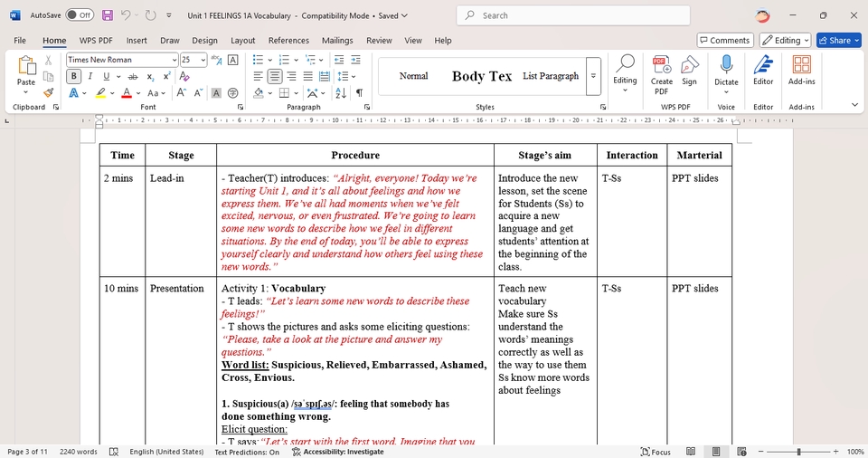The width and height of the screenshot is (868, 458).
Task: Switch to the References tab
Action: [288, 41]
